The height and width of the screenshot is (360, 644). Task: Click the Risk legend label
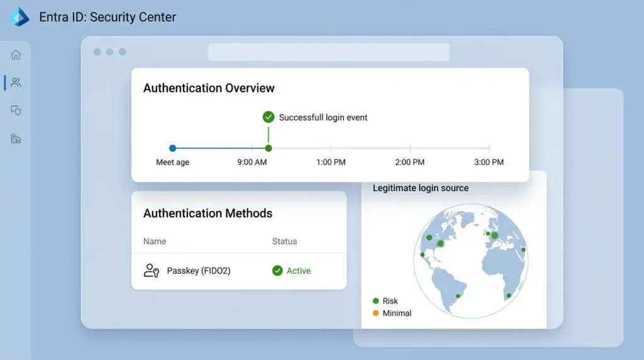390,301
